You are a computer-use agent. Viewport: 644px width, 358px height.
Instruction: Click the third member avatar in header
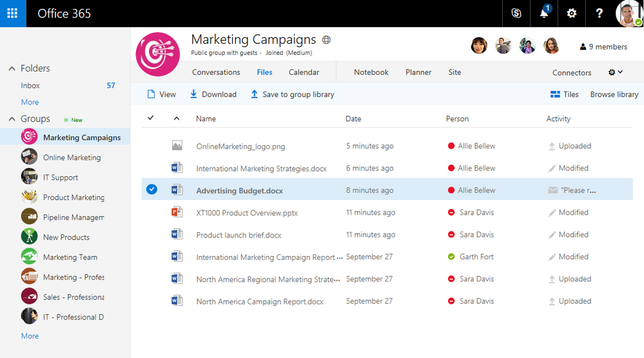tap(527, 46)
